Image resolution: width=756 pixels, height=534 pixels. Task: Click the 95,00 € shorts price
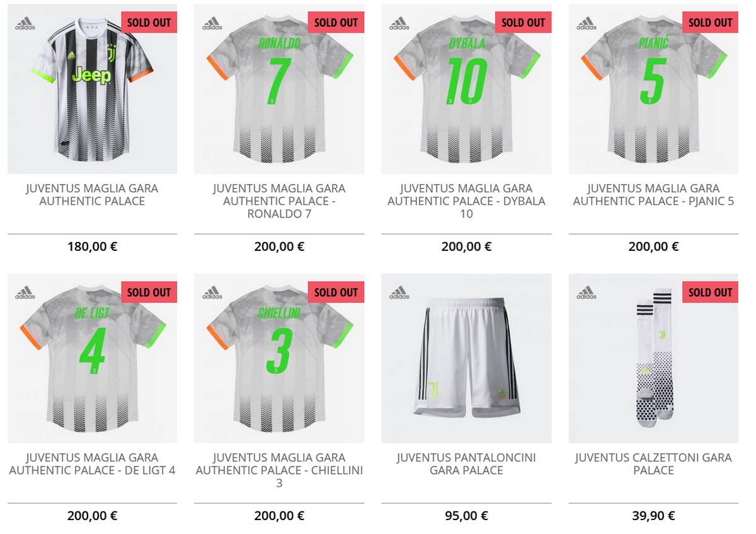point(466,516)
